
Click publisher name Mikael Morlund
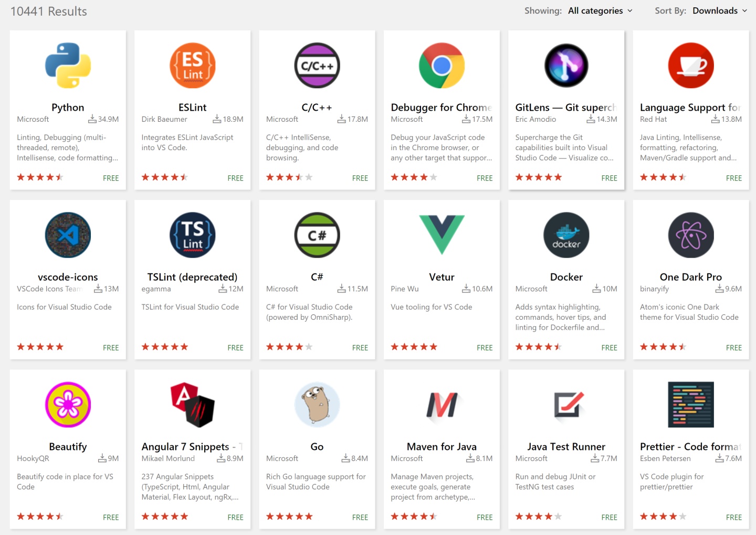168,458
